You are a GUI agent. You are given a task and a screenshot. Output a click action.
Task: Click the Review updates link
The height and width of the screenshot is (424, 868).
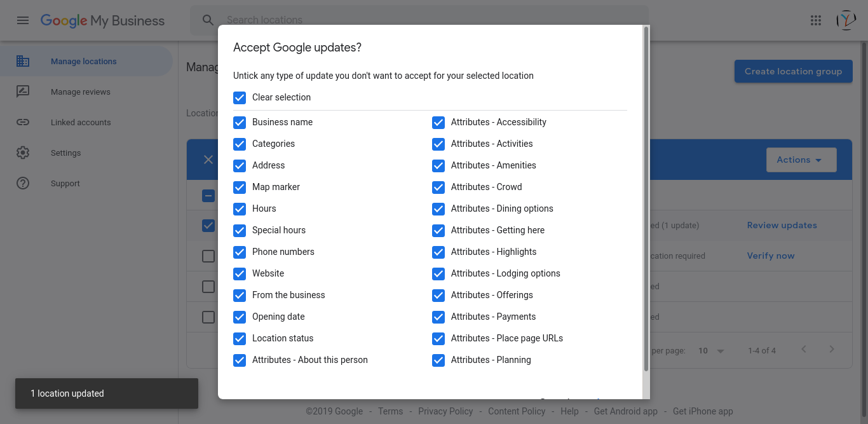pos(782,226)
